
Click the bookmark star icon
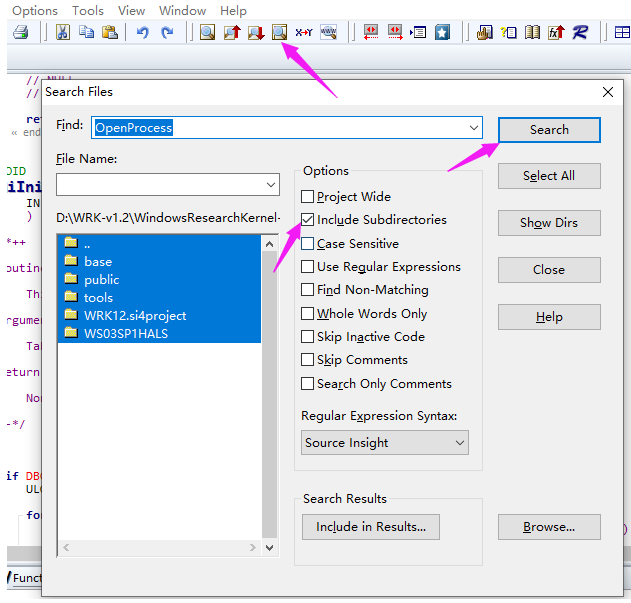(442, 32)
